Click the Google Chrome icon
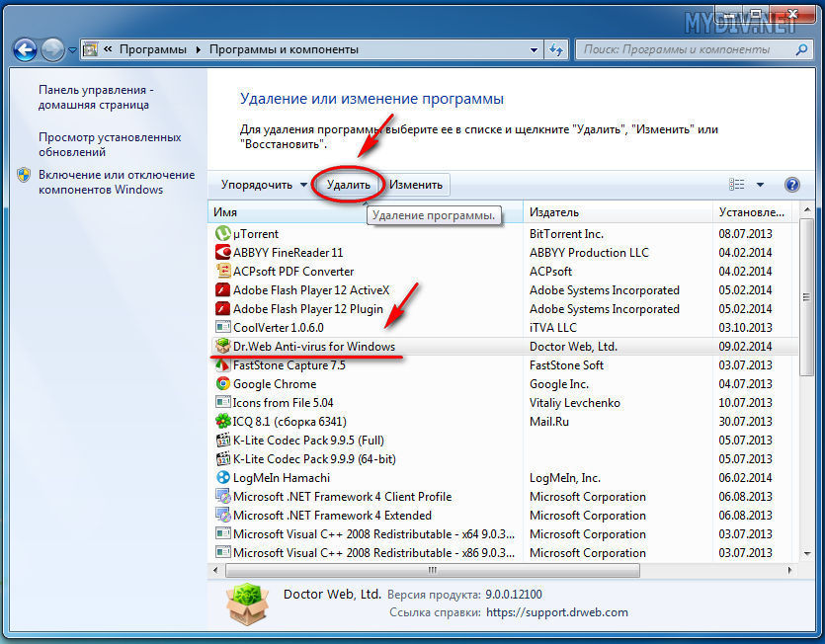Viewport: 825px width, 644px height. click(223, 383)
